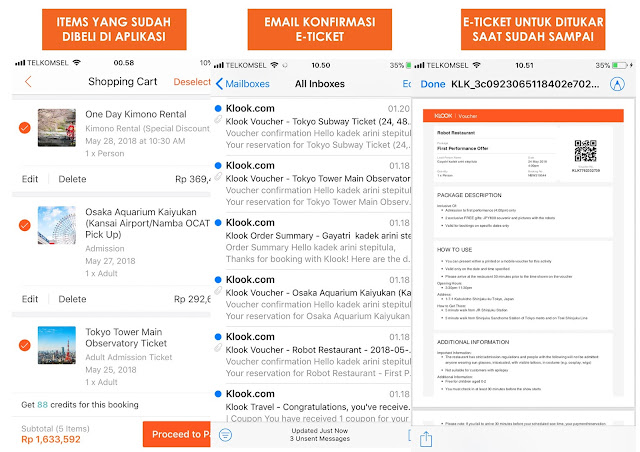Tap the Klook Voucher orange header bar
This screenshot has height=452, width=640.
(523, 116)
